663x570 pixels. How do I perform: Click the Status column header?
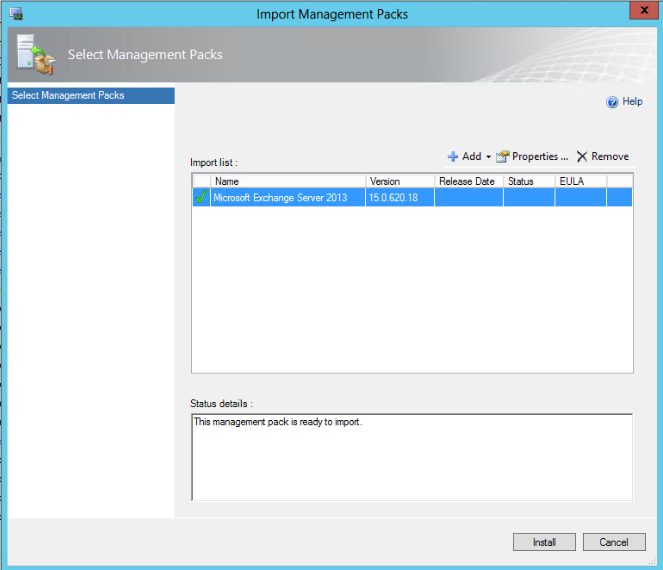pos(529,181)
